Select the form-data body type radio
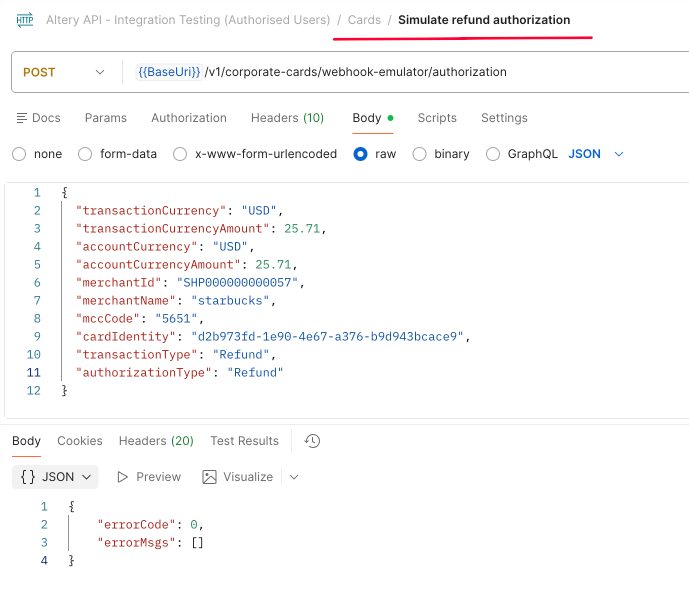Viewport: 689px width, 591px height. pyautogui.click(x=85, y=154)
